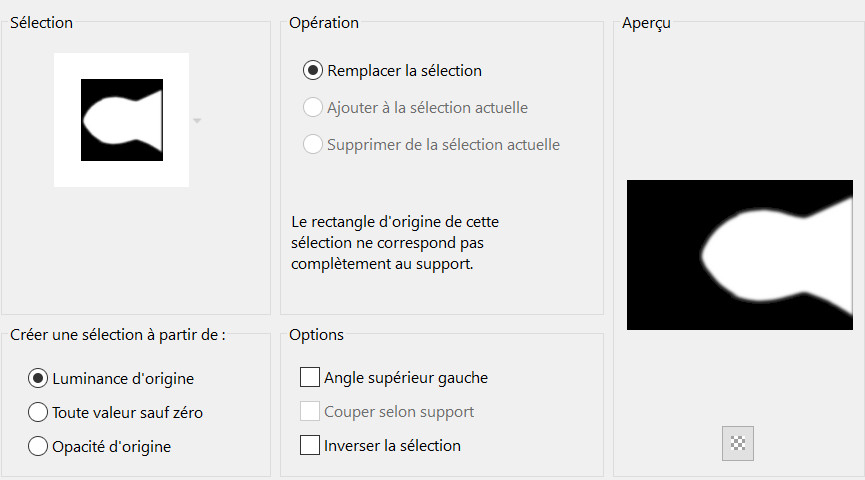865x480 pixels.
Task: Check Inverser la sélection option
Action: (310, 445)
